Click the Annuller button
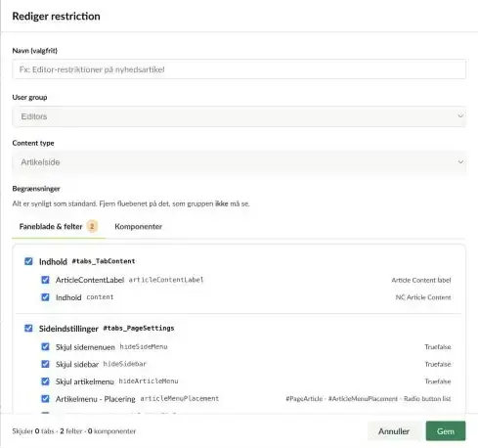This screenshot has height=448, width=478. [394, 431]
